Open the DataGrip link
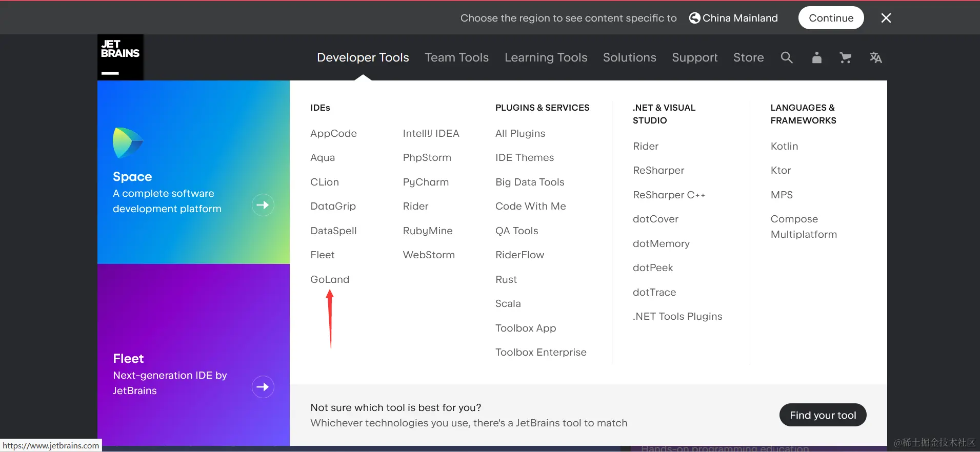 (x=333, y=206)
